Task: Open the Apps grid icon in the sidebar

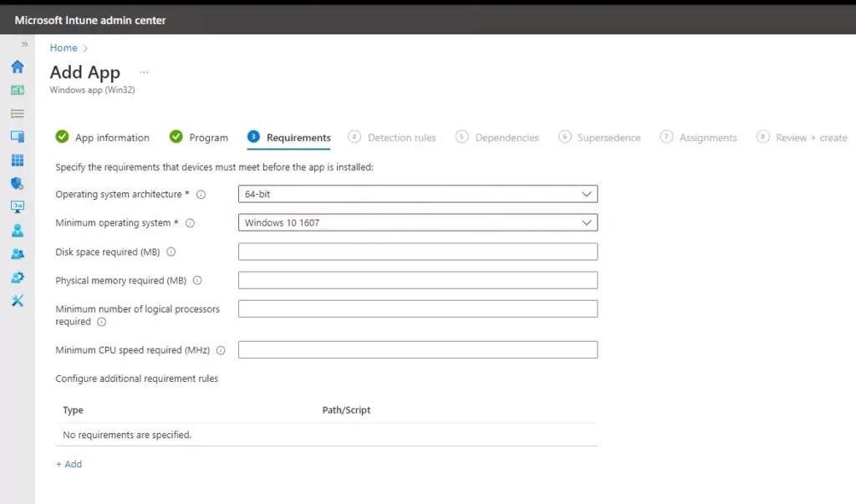Action: (x=18, y=160)
